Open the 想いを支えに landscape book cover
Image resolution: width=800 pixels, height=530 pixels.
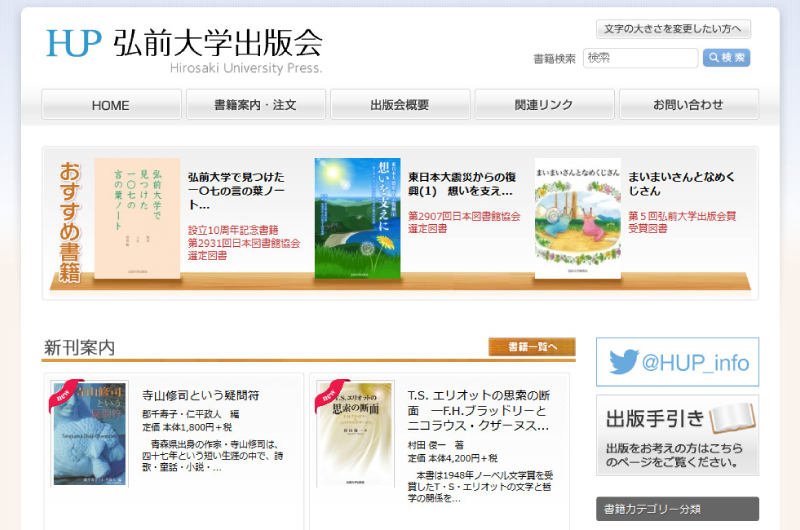(x=358, y=218)
